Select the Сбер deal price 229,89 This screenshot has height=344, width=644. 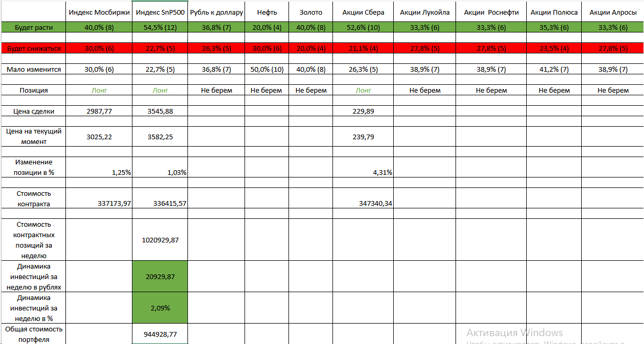click(363, 111)
